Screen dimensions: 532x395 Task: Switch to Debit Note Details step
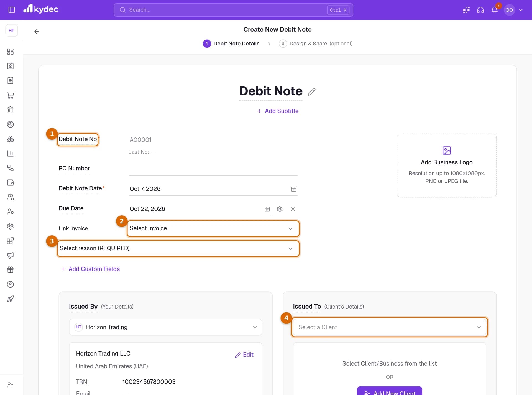tap(231, 44)
